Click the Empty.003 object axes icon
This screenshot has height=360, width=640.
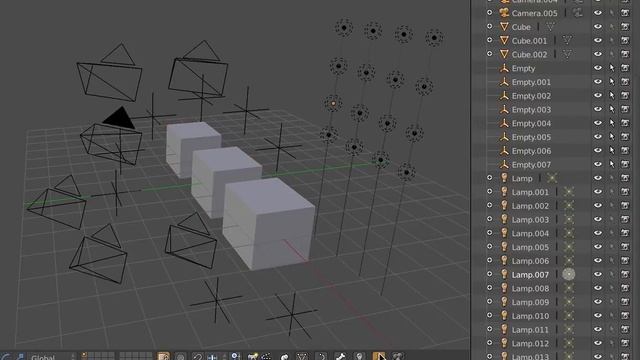click(504, 109)
